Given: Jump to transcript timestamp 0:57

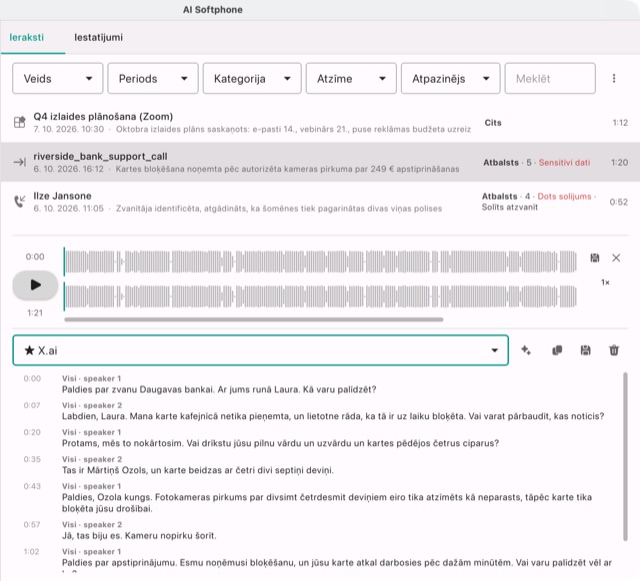Looking at the screenshot, I should [32, 525].
